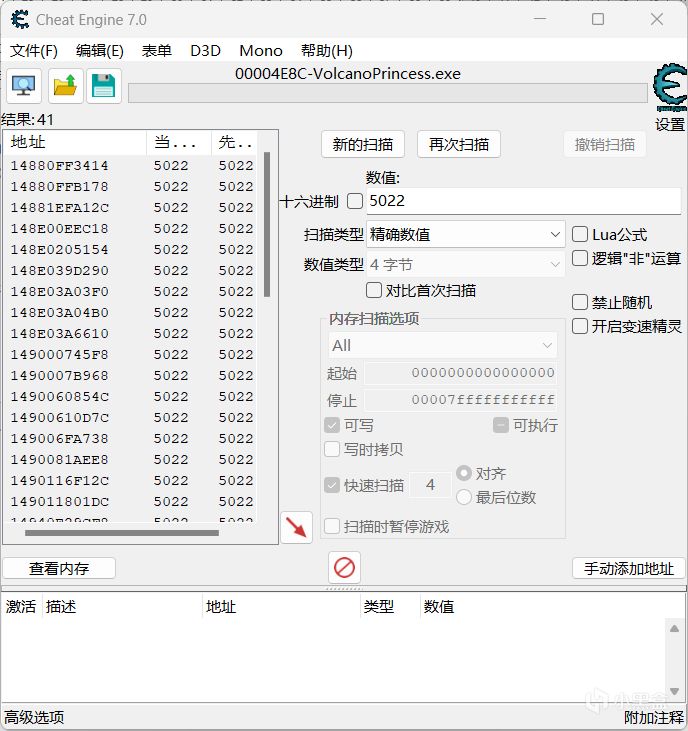This screenshot has width=688, height=731.
Task: Click the red clear-list prohibition icon
Action: pyautogui.click(x=344, y=567)
